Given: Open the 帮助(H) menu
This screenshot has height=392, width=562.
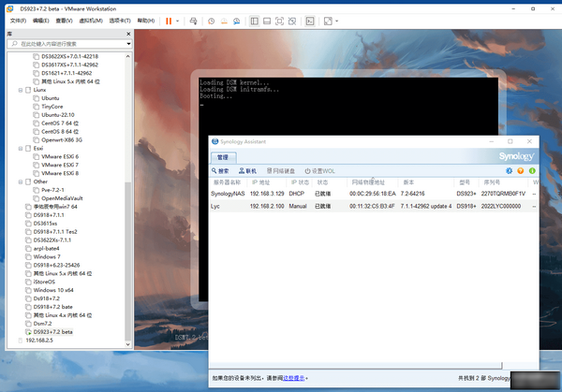Looking at the screenshot, I should click(x=146, y=21).
